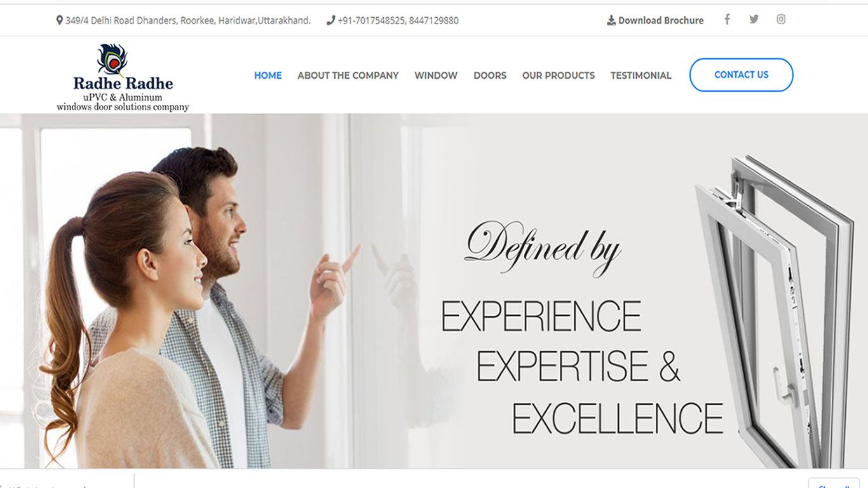Click the Download Brochure link

coord(661,20)
